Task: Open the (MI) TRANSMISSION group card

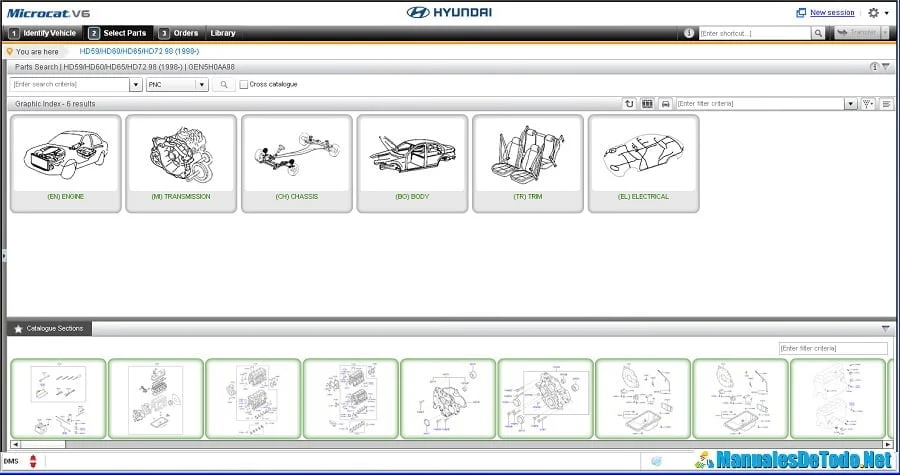Action: (181, 163)
